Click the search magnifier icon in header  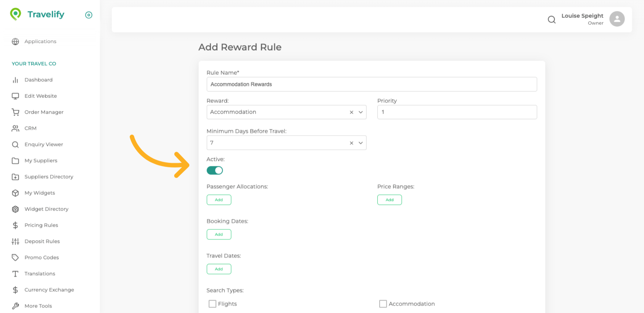tap(551, 20)
